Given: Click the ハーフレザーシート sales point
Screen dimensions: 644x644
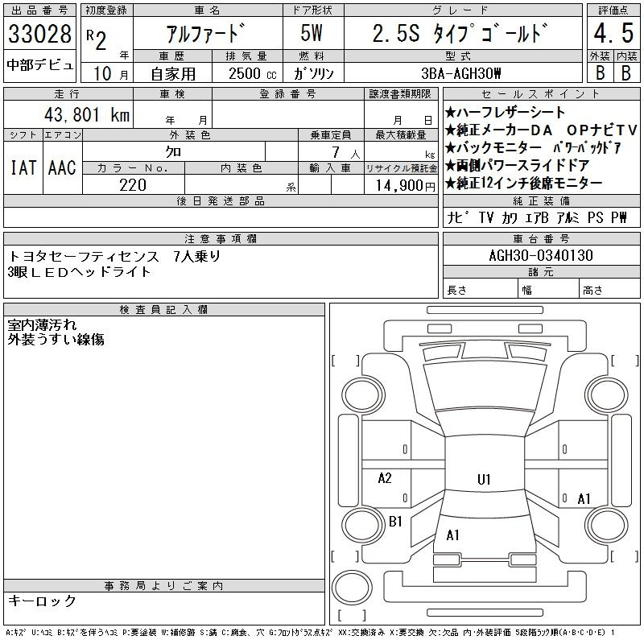Looking at the screenshot, I should click(505, 112).
